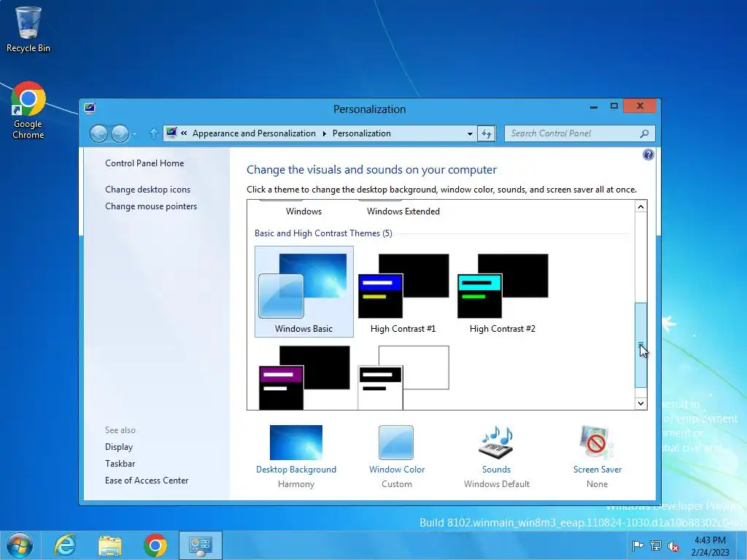Open Taskbar under See also
The width and height of the screenshot is (747, 560).
point(120,463)
